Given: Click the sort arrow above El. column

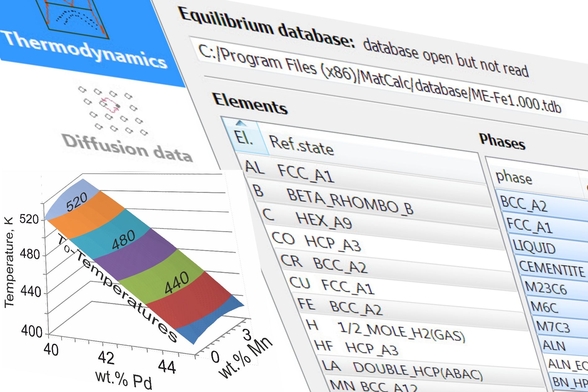Looking at the screenshot, I should click(240, 124).
